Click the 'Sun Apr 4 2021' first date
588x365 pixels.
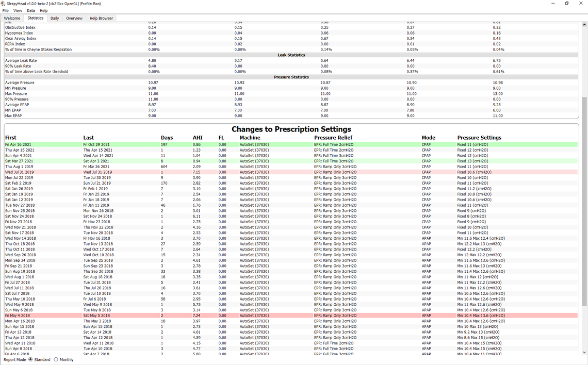pos(19,156)
